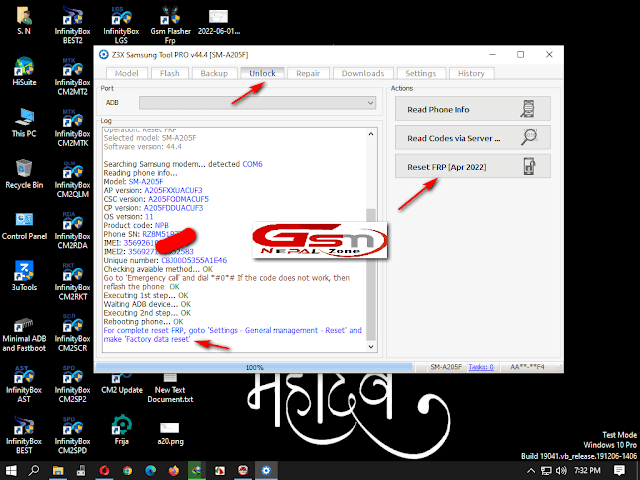Image resolution: width=640 pixels, height=480 pixels.
Task: Click log scrollbar up arrow
Action: click(x=371, y=134)
